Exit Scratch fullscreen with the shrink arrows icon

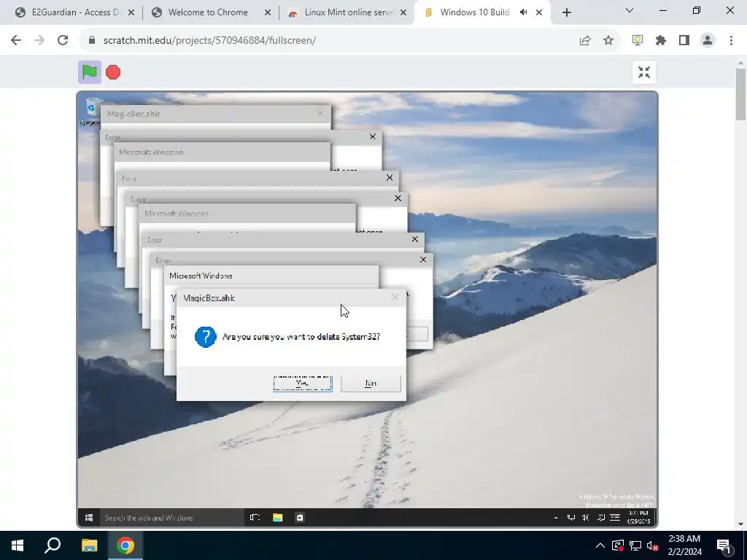click(x=644, y=72)
